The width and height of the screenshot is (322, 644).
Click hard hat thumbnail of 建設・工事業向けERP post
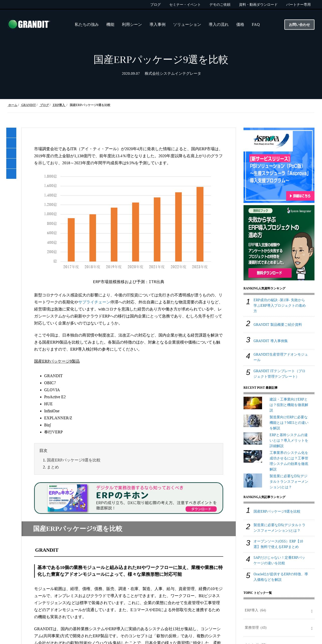[253, 403]
